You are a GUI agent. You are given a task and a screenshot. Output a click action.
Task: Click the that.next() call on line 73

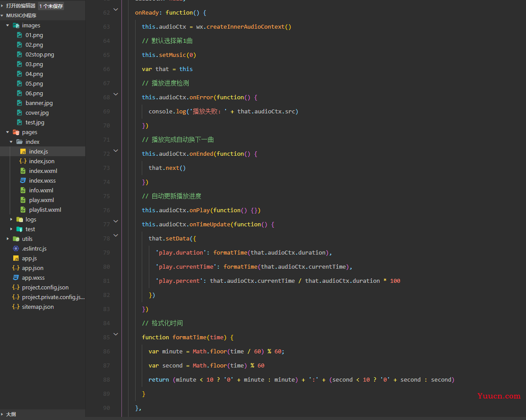(167, 168)
